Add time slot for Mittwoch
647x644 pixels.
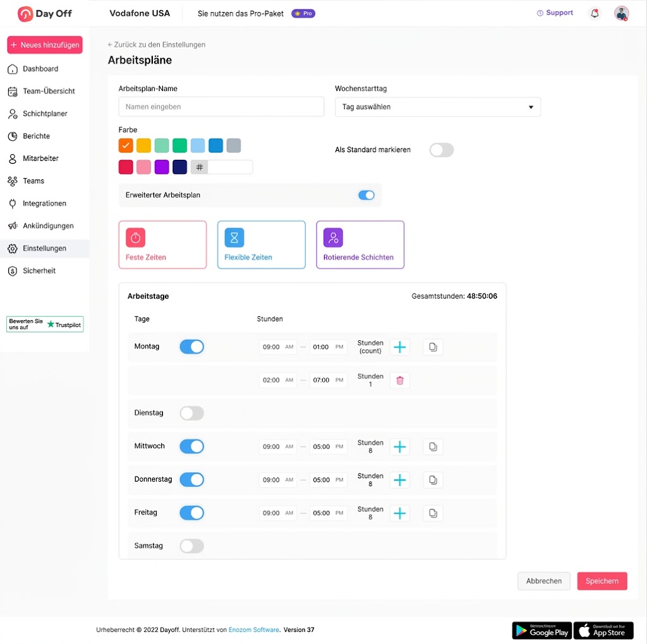point(399,446)
